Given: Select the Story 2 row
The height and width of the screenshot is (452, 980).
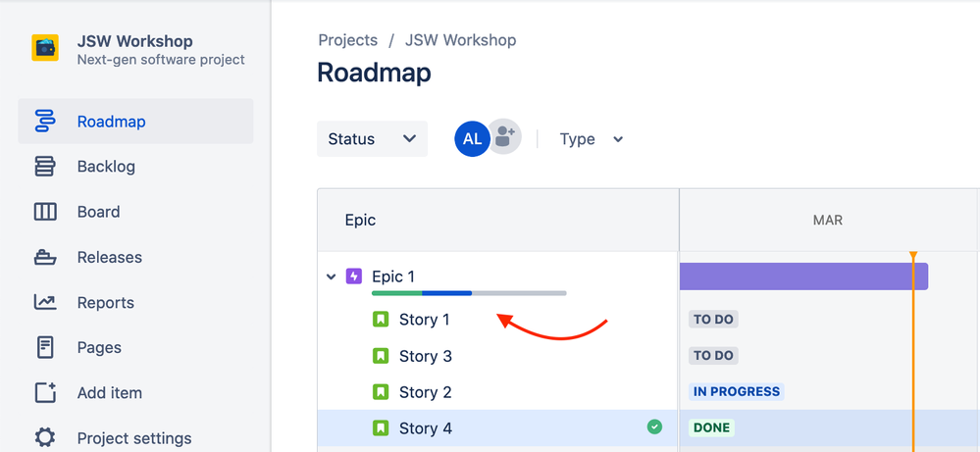Looking at the screenshot, I should [497, 392].
